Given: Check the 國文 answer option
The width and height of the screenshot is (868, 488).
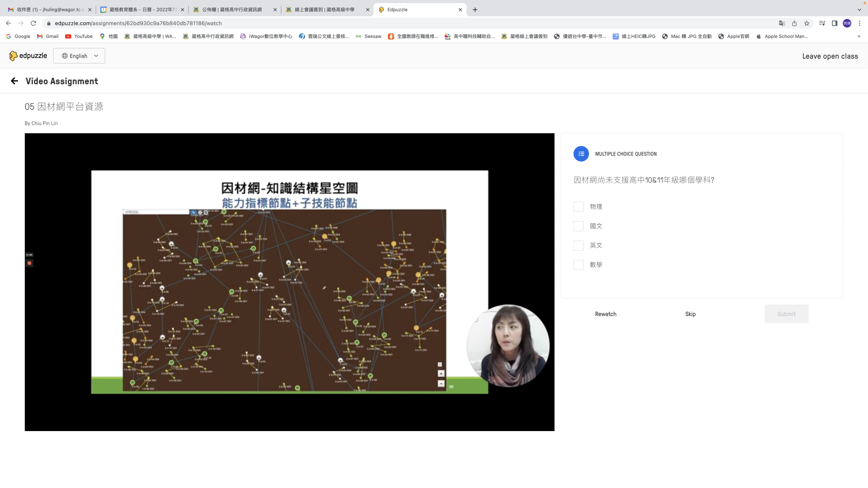Looking at the screenshot, I should click(x=578, y=226).
